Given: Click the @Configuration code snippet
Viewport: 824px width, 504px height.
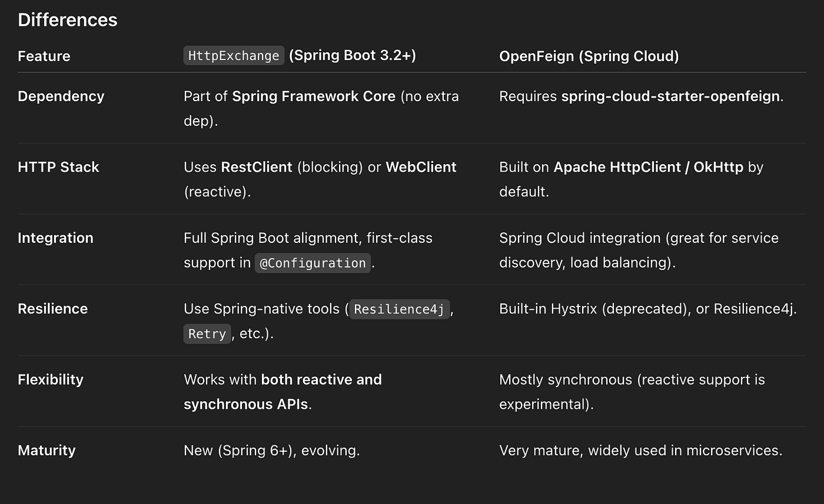Looking at the screenshot, I should 313,263.
